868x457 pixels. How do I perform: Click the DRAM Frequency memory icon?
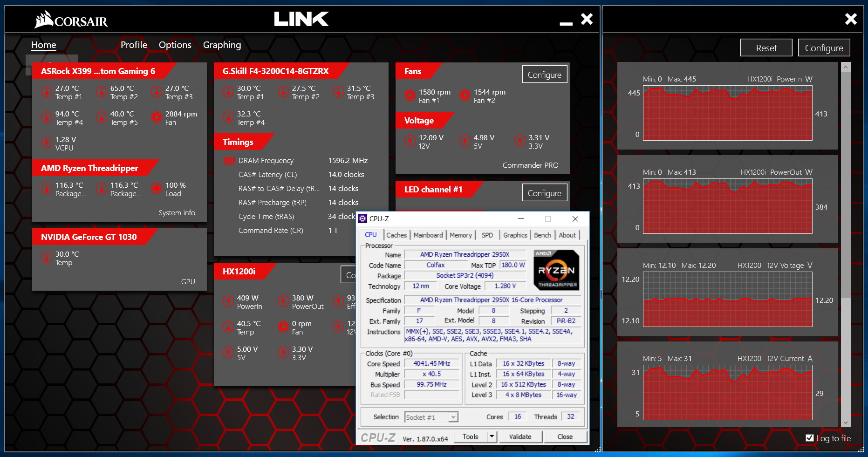tap(229, 161)
